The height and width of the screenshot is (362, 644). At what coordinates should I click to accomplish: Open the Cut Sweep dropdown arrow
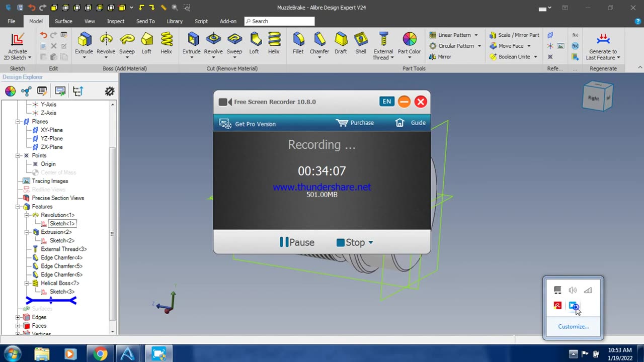click(234, 57)
